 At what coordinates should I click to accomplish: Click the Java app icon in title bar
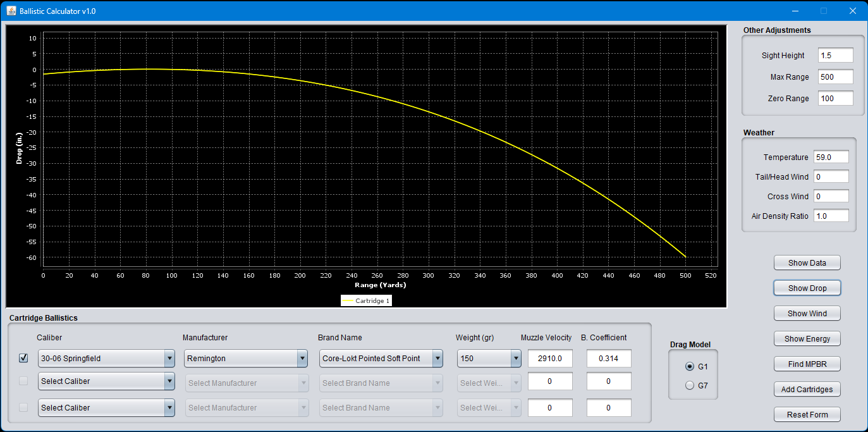click(11, 11)
